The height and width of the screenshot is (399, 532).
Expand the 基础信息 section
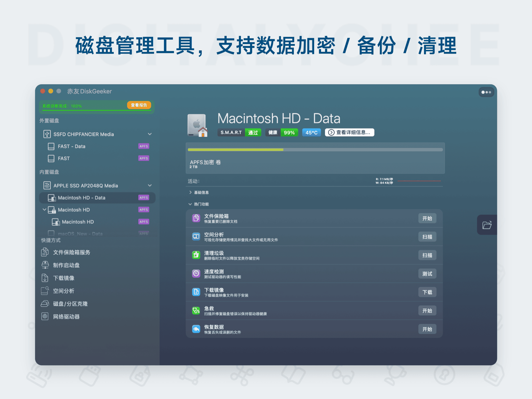point(190,192)
